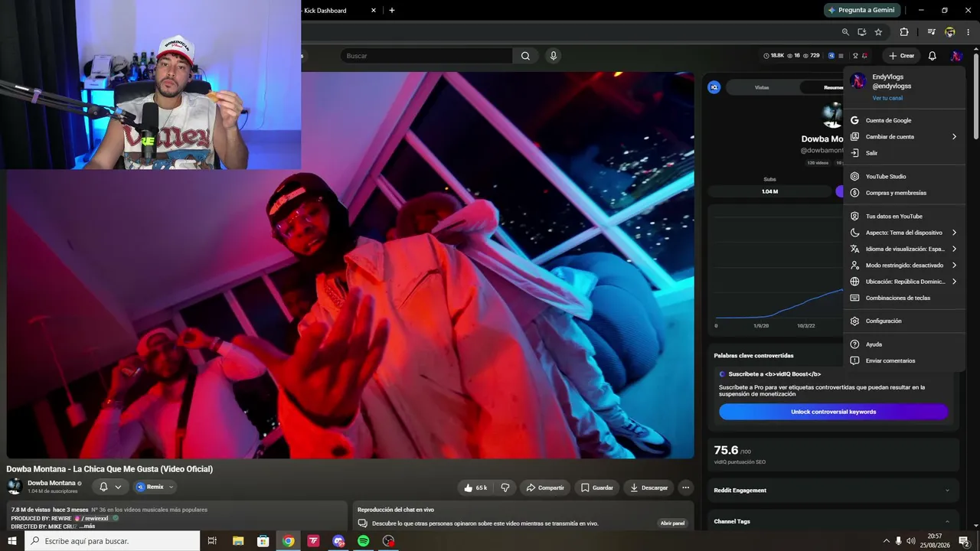The height and width of the screenshot is (551, 980).
Task: Open Spotify from the taskbar
Action: click(x=364, y=541)
